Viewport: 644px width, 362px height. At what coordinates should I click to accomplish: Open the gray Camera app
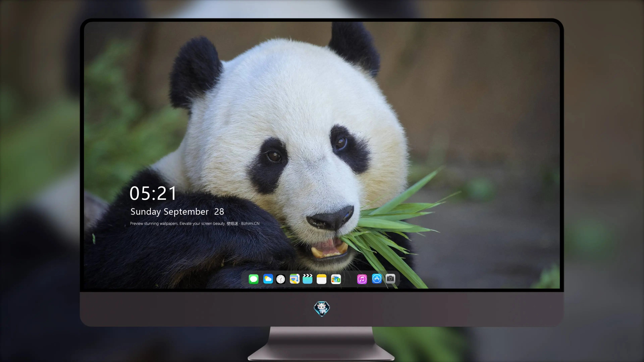[x=390, y=279]
